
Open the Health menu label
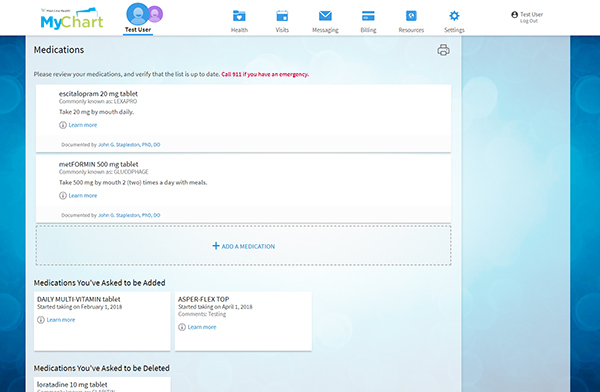(x=239, y=30)
